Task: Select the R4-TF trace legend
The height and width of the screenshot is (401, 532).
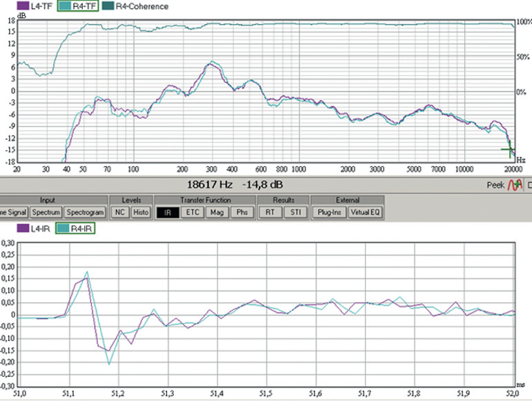Action: click(78, 6)
